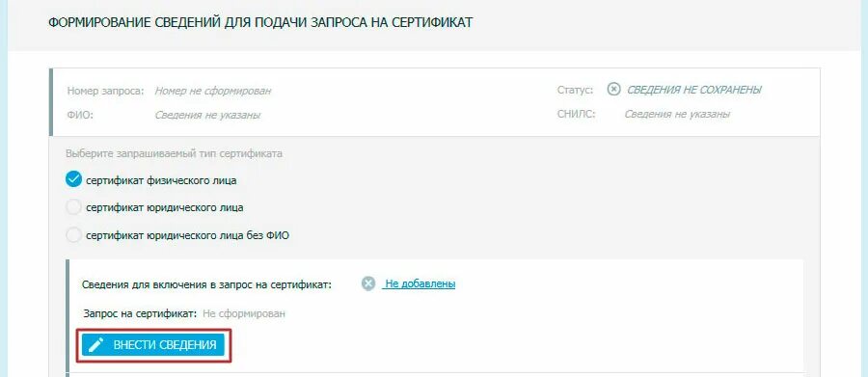Click the СНИЛС value Сведения не указаны
868x377 pixels.
click(677, 114)
